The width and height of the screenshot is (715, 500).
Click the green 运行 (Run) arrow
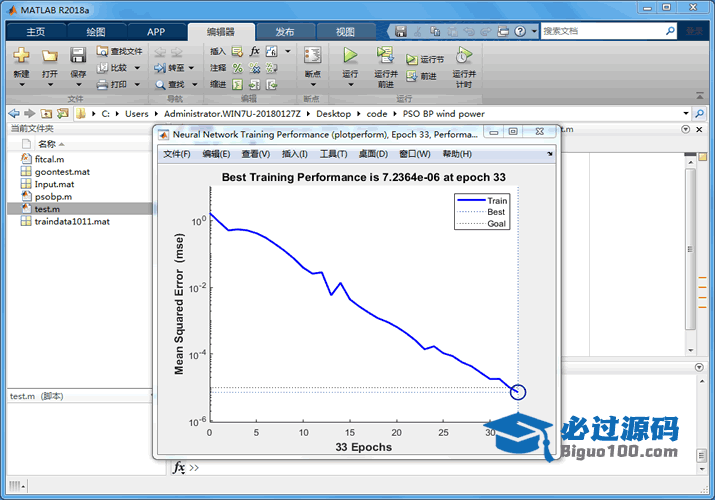350,55
